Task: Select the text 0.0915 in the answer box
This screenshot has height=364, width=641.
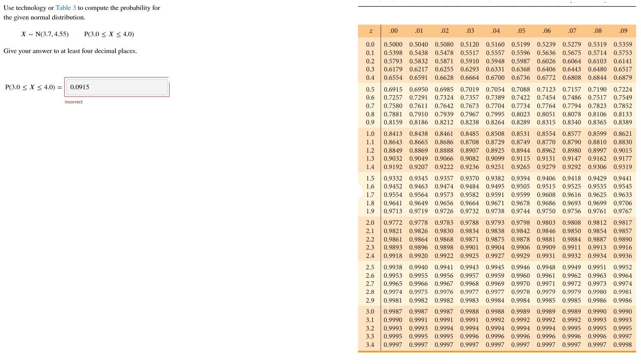Action: click(79, 87)
